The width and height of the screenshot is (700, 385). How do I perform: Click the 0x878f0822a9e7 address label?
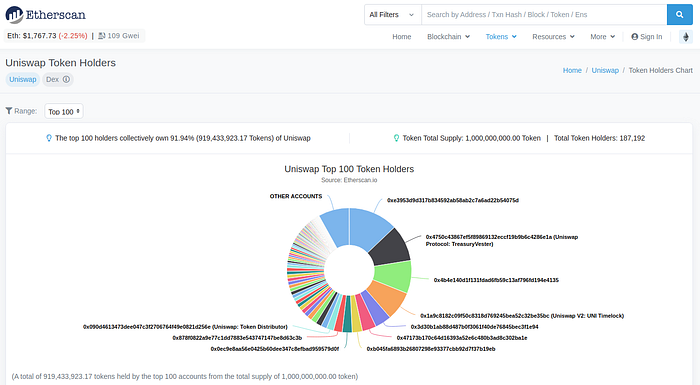pyautogui.click(x=237, y=338)
